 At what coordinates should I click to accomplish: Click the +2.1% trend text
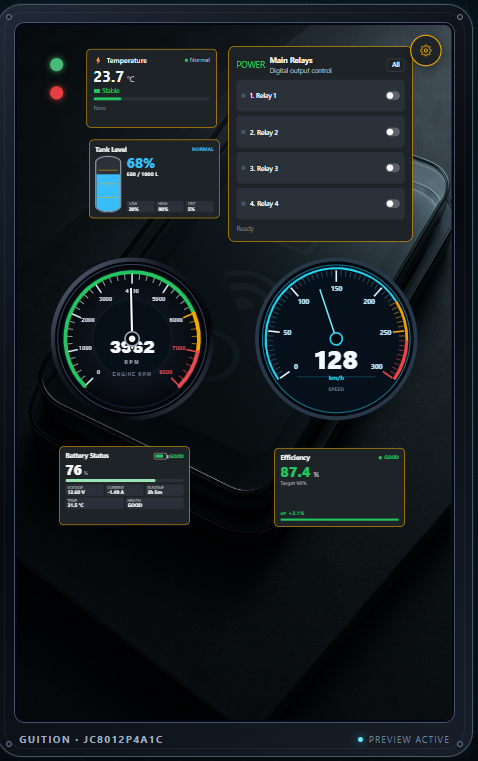[296, 513]
